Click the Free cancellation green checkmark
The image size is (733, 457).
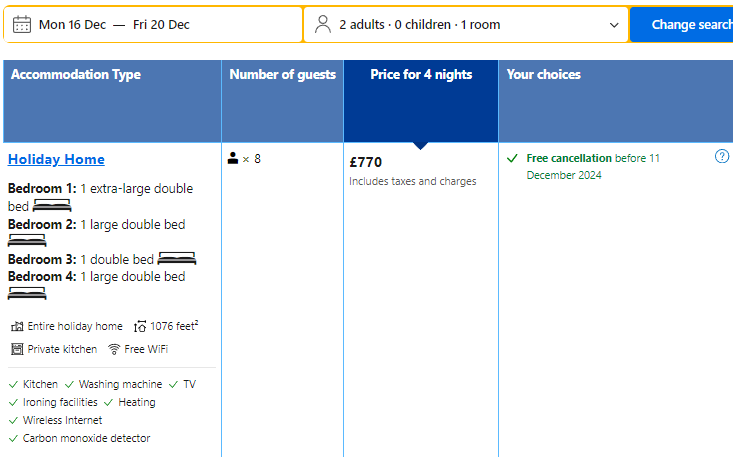tap(513, 158)
